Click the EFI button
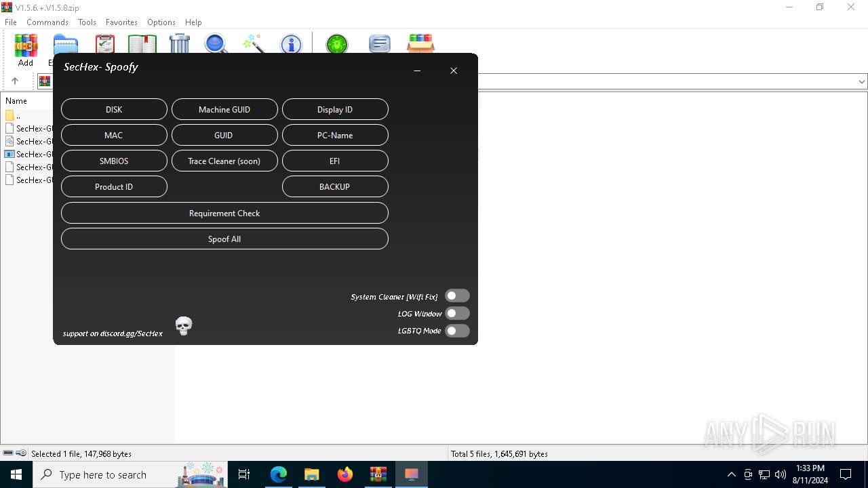Viewport: 868px width, 488px height. 335,161
